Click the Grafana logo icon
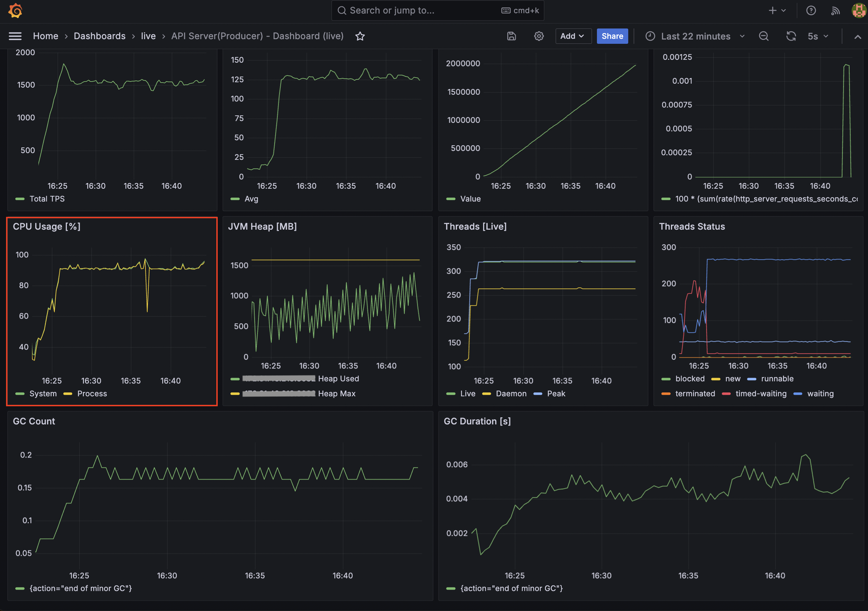Screen dimensions: 868x611 coord(15,11)
